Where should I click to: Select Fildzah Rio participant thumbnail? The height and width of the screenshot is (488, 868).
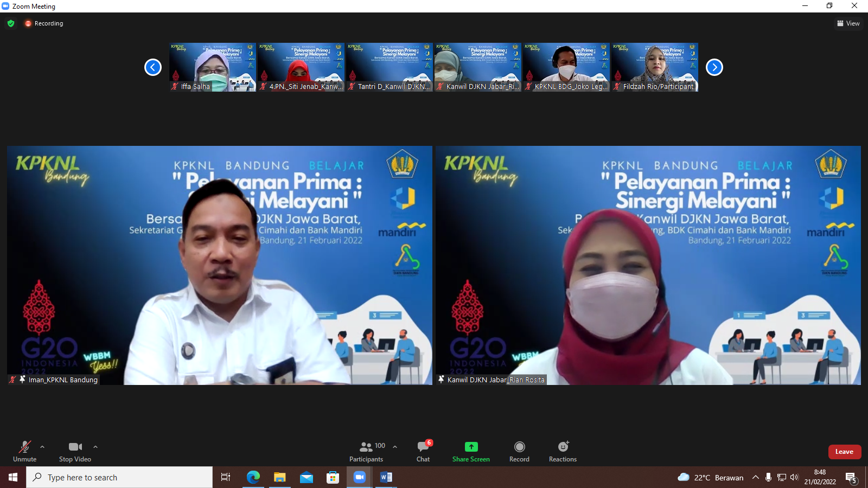[655, 67]
